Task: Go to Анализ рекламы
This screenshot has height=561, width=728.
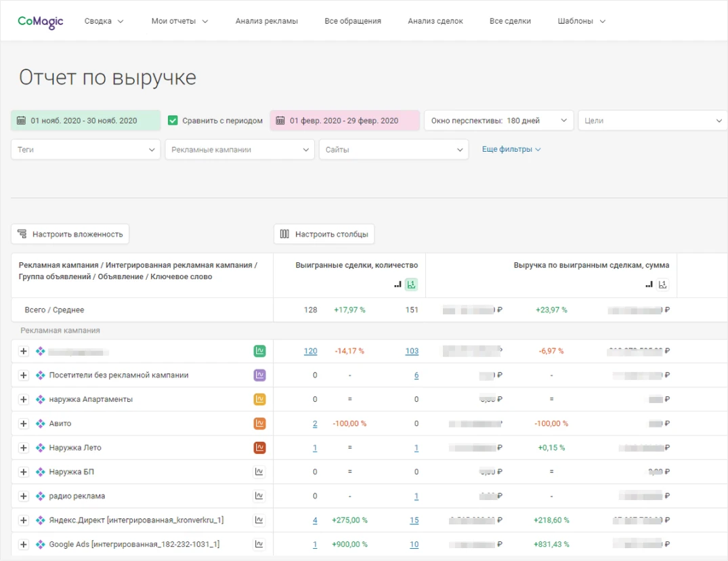Action: click(267, 22)
